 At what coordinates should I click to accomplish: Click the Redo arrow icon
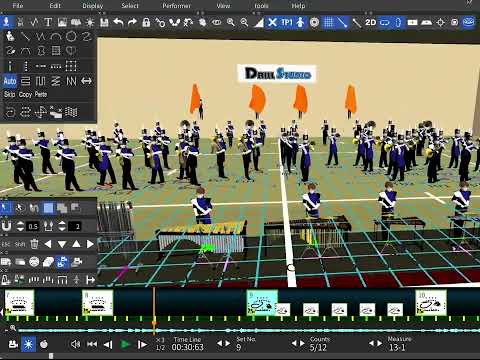pos(132,22)
